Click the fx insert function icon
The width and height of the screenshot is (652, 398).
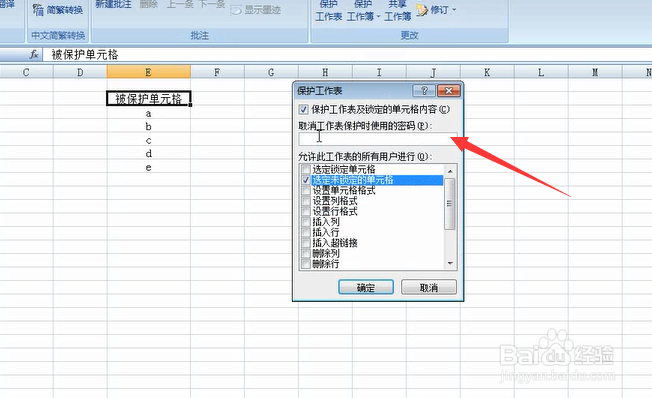(x=34, y=54)
